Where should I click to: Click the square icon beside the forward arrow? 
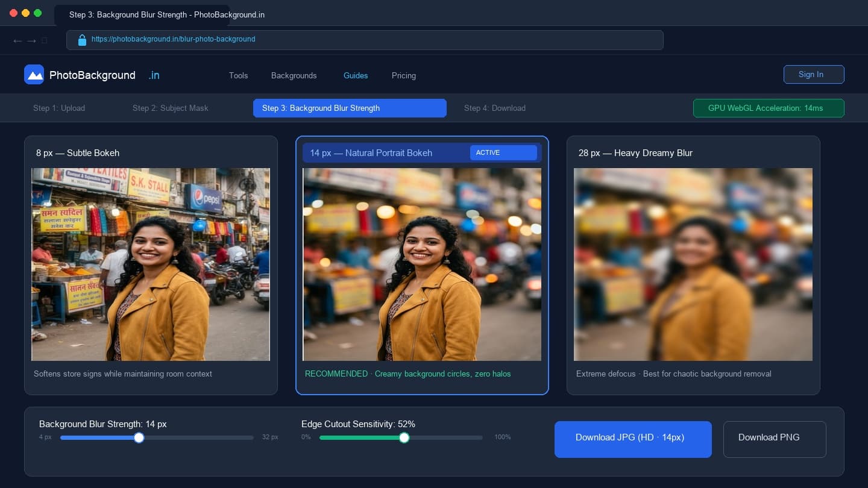[x=45, y=40]
